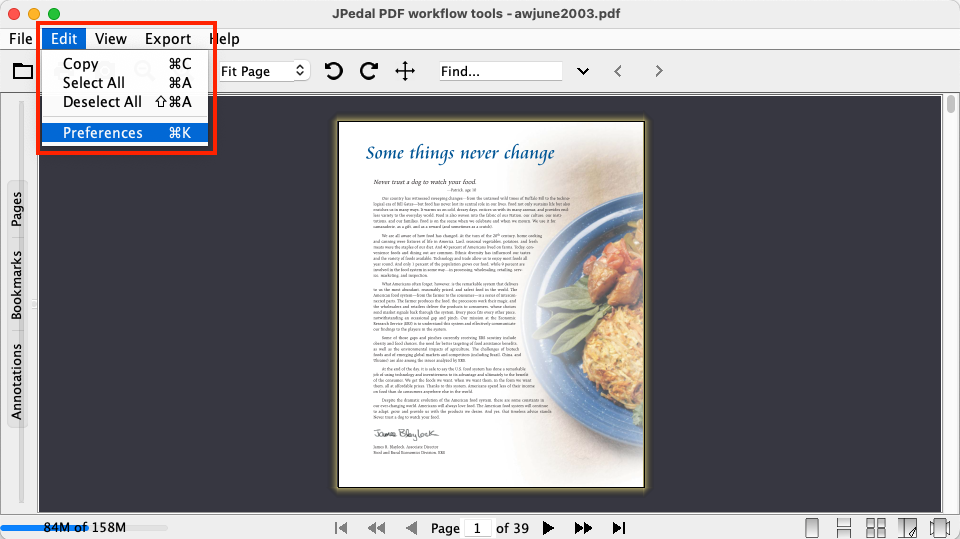Skip back ten pages
Screen dimensions: 960x539
(377, 528)
